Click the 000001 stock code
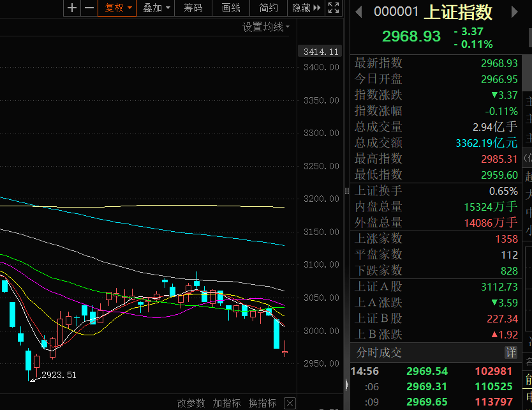 tap(396, 11)
